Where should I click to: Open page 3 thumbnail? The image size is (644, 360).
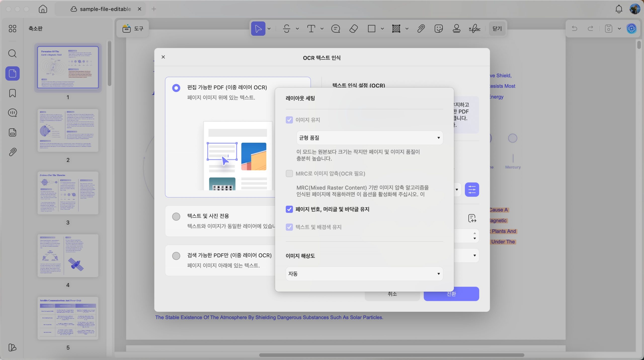coord(68,193)
